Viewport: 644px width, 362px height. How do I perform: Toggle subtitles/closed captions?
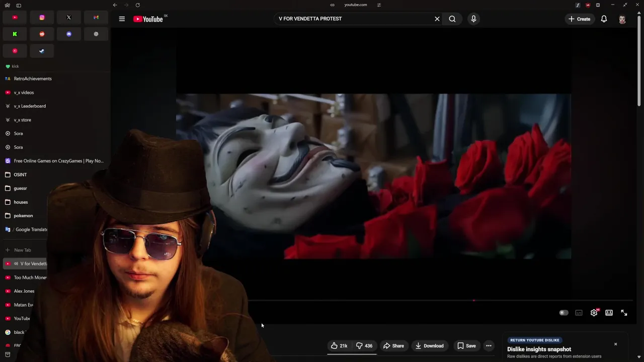[579, 313]
